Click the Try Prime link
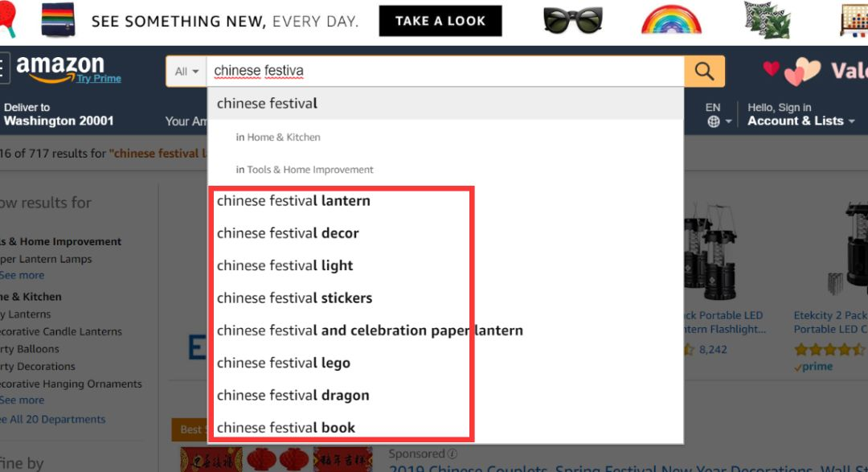868x472 pixels. point(99,79)
